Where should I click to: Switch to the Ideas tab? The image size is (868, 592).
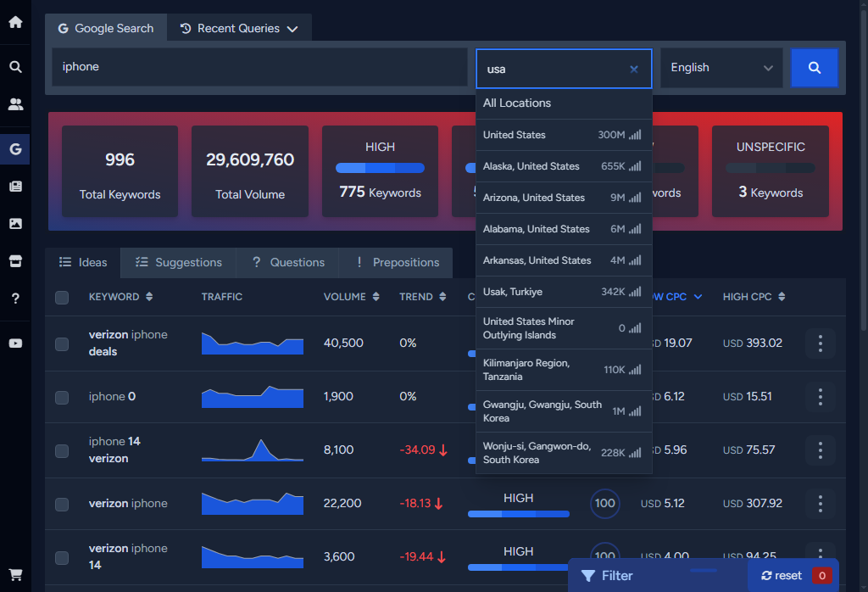click(83, 262)
